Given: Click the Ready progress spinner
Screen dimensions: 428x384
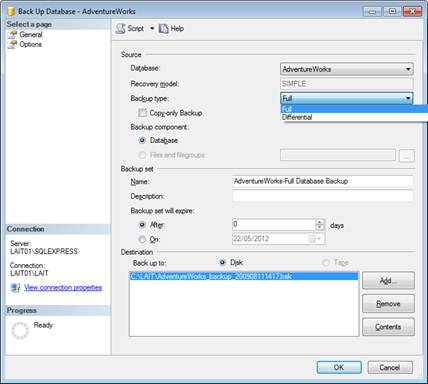Looking at the screenshot, I should point(20,330).
